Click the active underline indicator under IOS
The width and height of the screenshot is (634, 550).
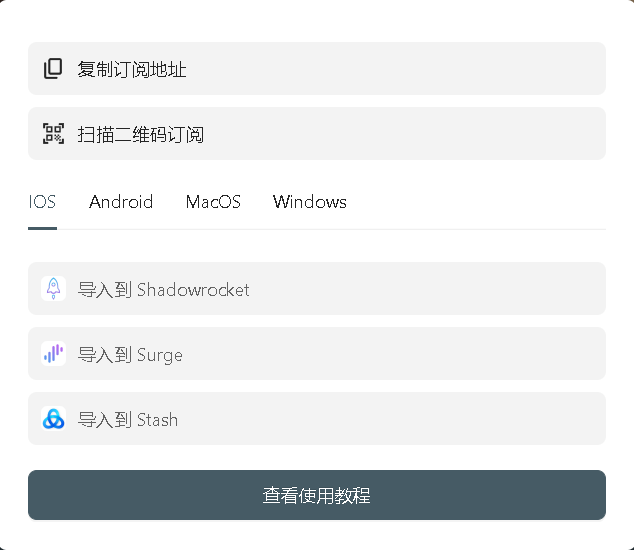[x=42, y=228]
